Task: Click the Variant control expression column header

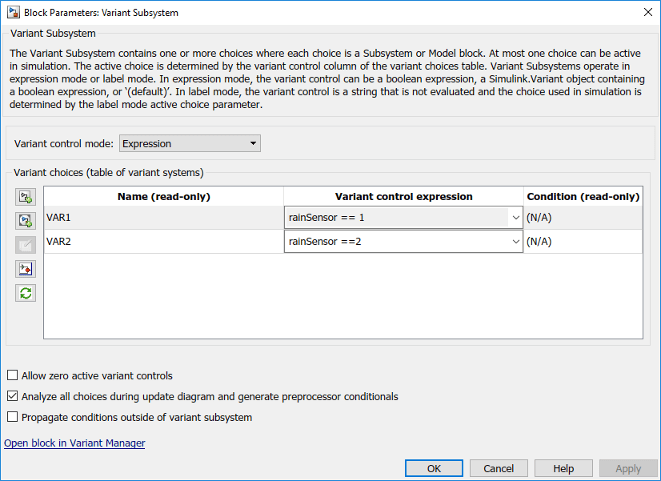Action: point(403,196)
